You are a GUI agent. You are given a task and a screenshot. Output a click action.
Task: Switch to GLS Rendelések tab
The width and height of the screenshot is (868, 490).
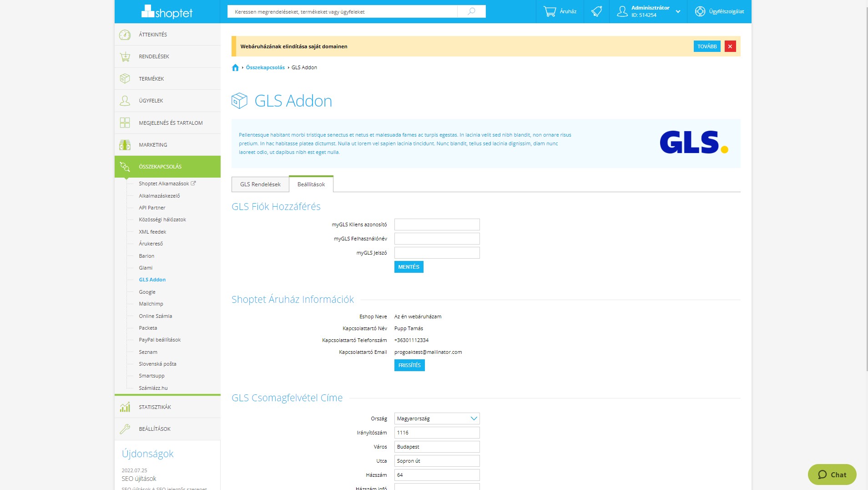pyautogui.click(x=260, y=184)
